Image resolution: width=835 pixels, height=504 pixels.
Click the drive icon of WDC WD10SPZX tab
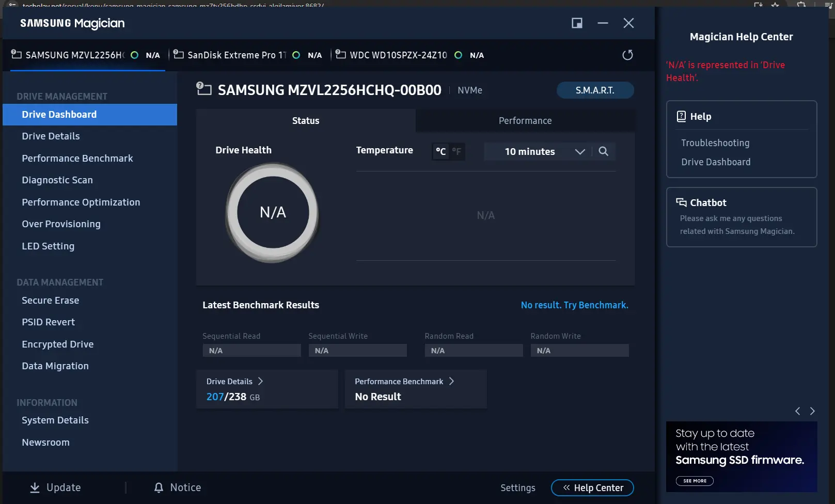pyautogui.click(x=341, y=54)
